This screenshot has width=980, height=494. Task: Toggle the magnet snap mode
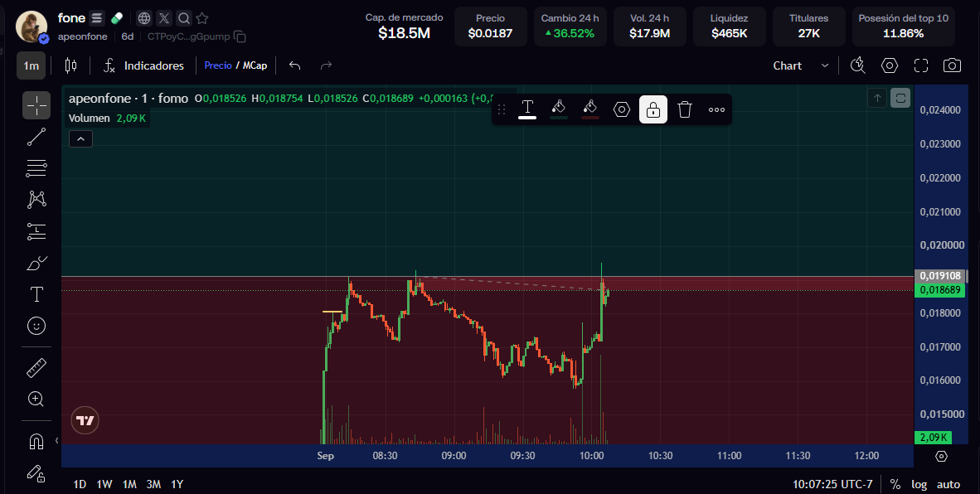[36, 442]
